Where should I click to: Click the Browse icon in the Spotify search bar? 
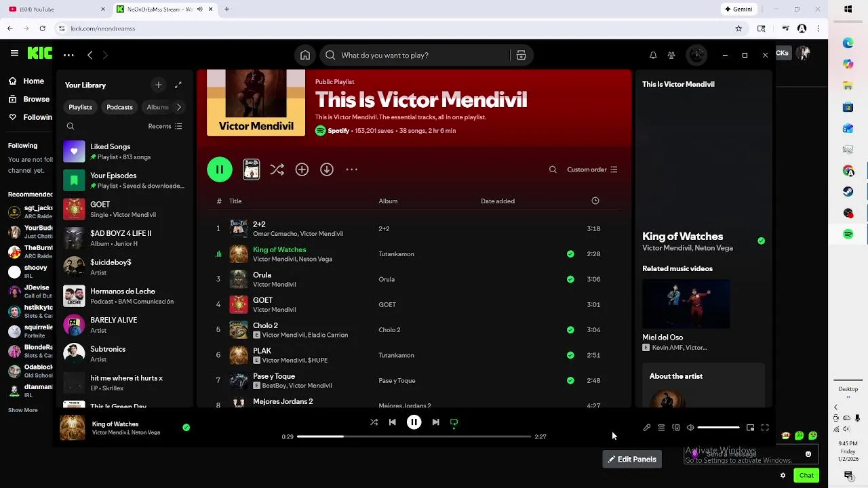521,56
